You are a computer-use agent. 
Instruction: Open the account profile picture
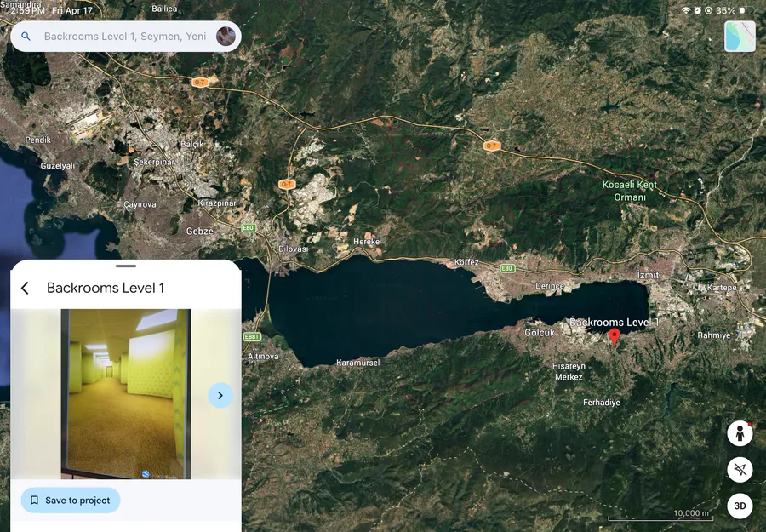coord(226,36)
